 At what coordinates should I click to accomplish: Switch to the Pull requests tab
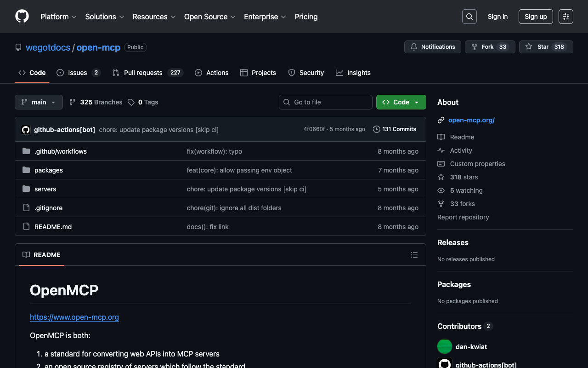[143, 73]
